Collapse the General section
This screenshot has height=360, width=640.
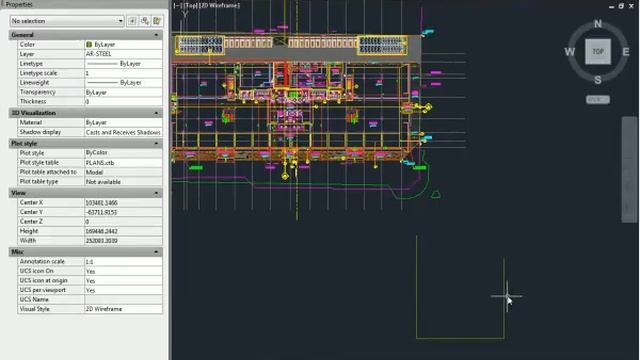(156, 35)
